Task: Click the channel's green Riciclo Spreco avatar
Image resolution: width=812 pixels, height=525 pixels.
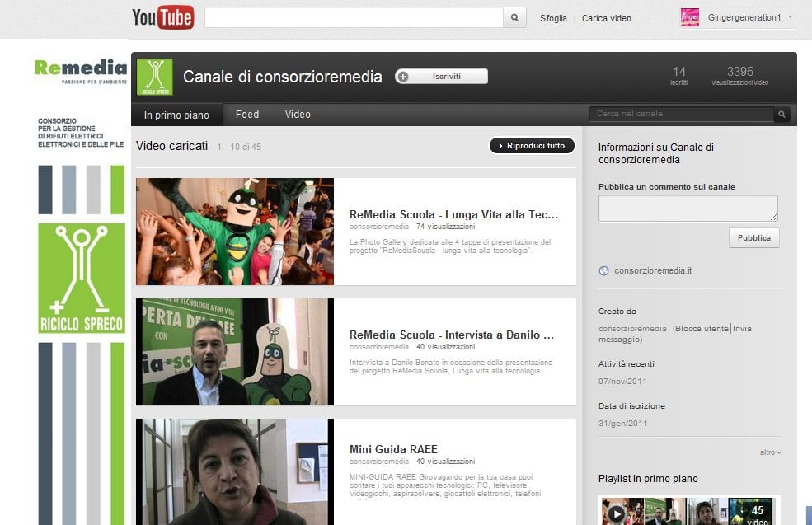Action: point(155,77)
